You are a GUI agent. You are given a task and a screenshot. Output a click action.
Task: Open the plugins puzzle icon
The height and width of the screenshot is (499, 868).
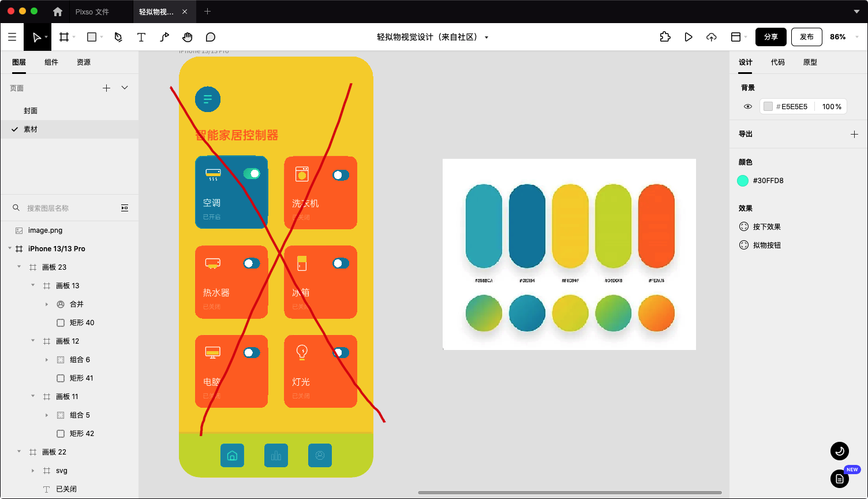(665, 37)
